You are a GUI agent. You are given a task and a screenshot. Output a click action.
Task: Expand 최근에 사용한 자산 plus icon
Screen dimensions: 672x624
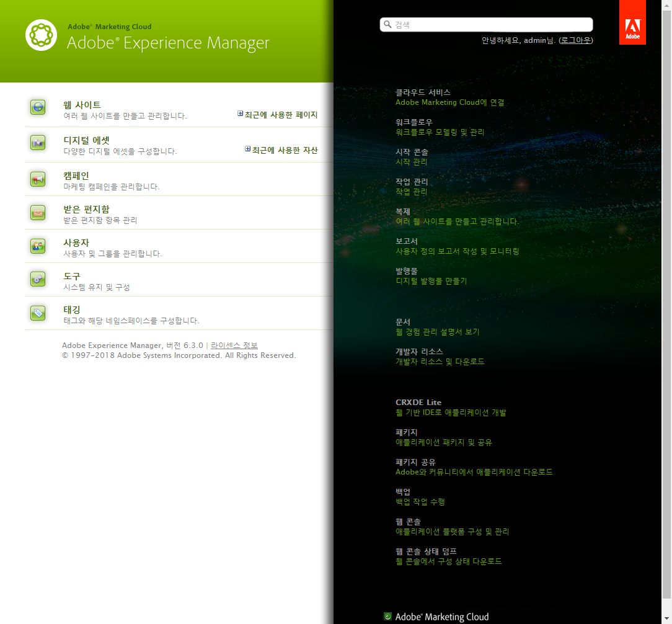pos(247,149)
